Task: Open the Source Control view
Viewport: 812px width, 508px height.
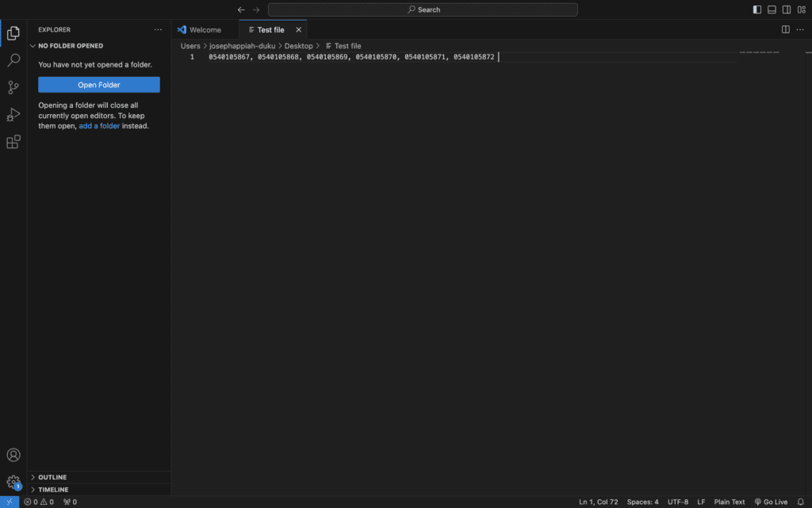Action: tap(13, 87)
